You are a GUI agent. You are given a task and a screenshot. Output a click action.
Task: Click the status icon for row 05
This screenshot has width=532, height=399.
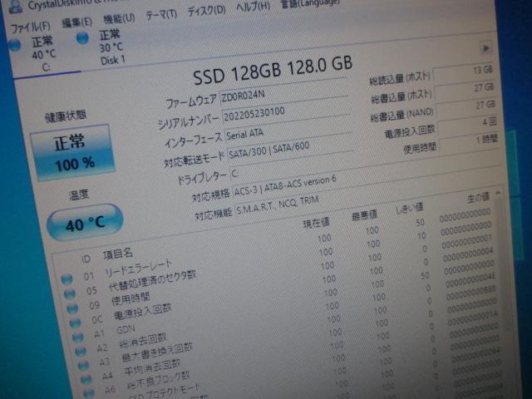pos(70,293)
